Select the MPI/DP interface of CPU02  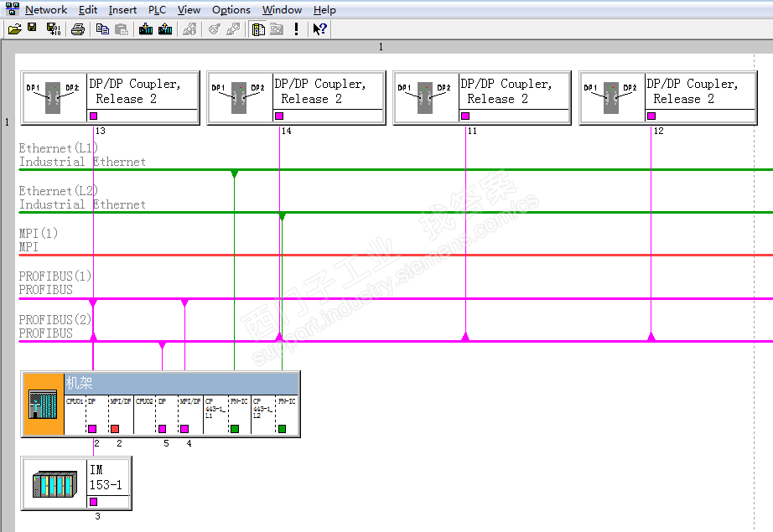coord(190,414)
